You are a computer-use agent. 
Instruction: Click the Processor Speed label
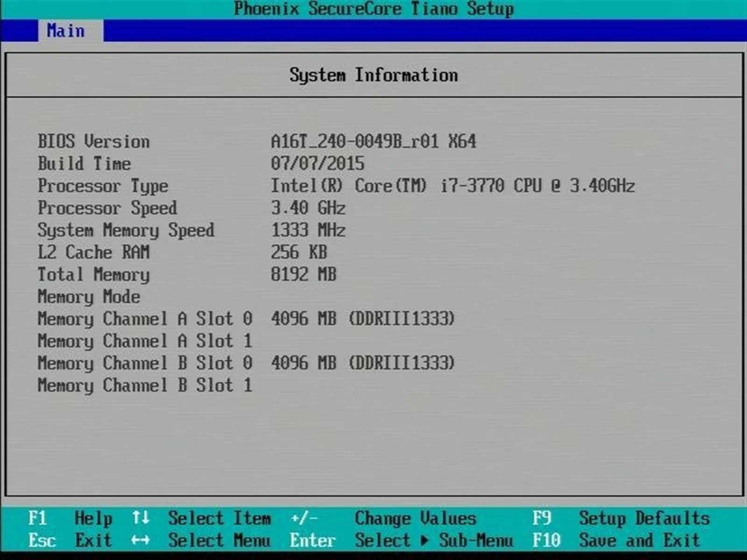point(108,208)
